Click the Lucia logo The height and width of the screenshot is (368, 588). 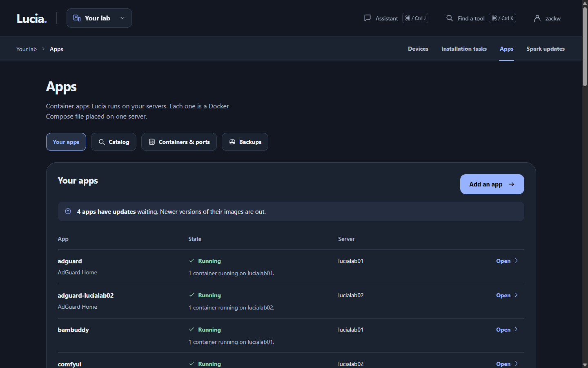click(x=32, y=18)
